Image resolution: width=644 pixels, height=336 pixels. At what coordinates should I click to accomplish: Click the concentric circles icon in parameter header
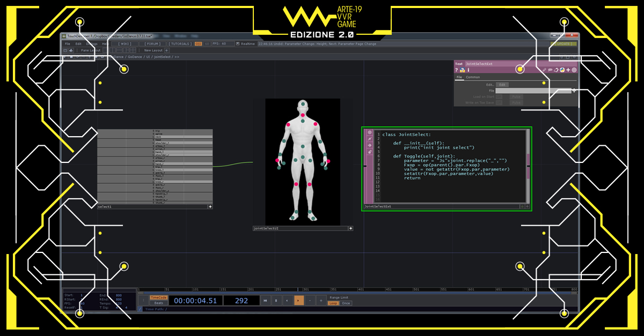(574, 70)
